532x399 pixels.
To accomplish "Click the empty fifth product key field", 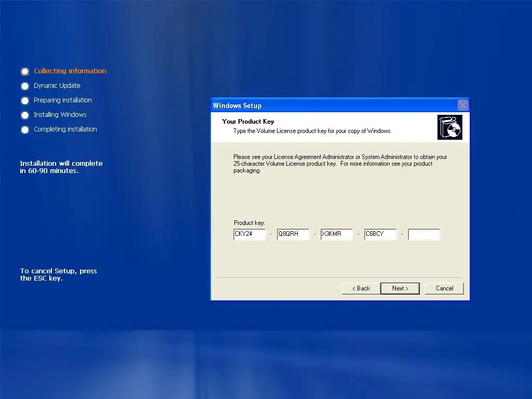I will point(424,234).
